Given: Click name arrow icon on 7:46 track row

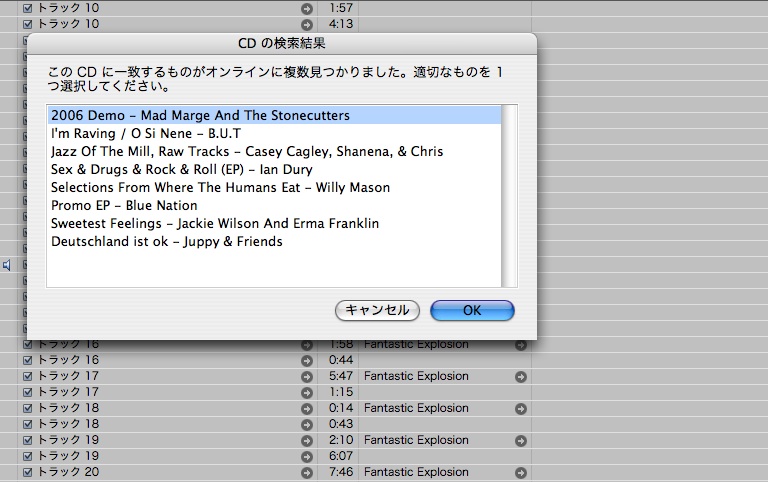Looking at the screenshot, I should pos(307,472).
